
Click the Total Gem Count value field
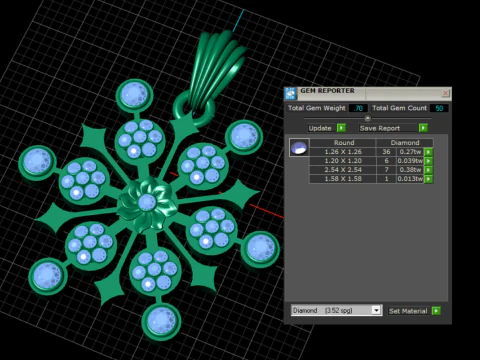(439, 108)
